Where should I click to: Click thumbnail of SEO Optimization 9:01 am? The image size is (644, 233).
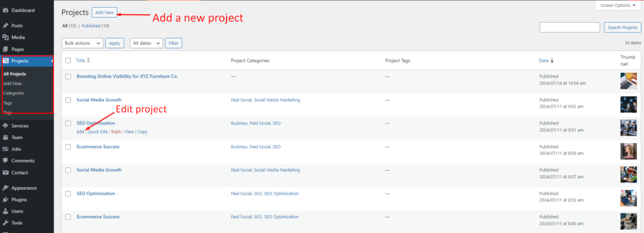pyautogui.click(x=628, y=128)
